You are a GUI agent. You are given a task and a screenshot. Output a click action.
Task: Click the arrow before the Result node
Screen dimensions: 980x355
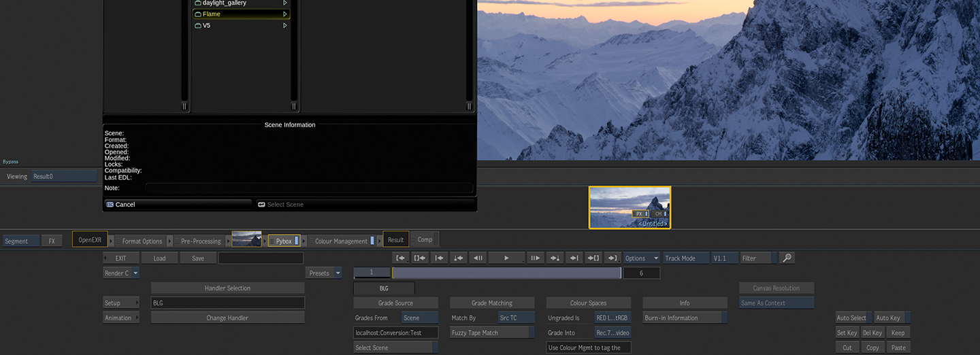(380, 241)
